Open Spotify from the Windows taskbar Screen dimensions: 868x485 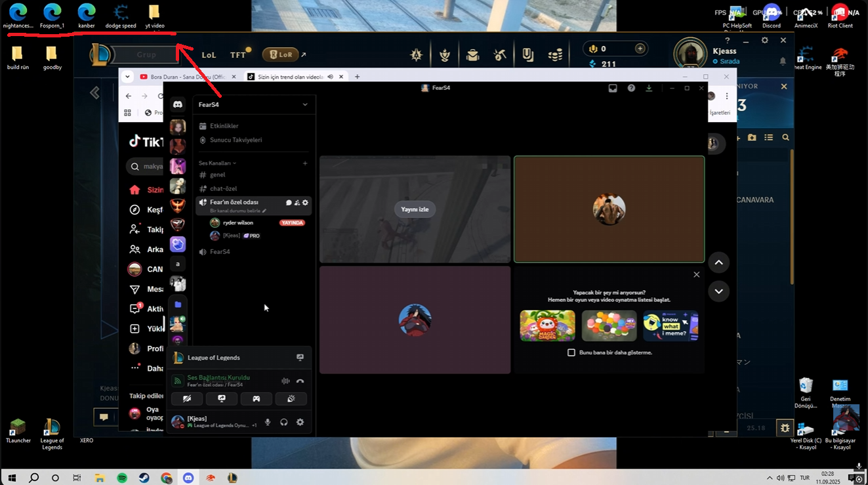(x=122, y=478)
